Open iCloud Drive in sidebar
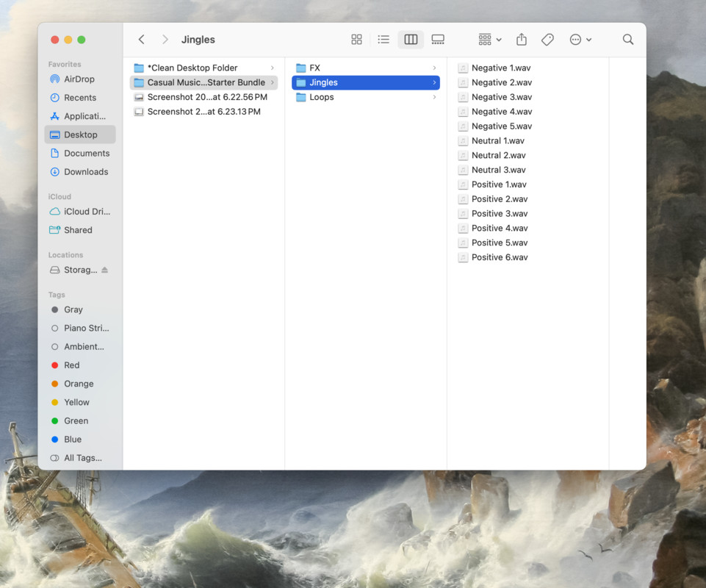 coord(80,212)
